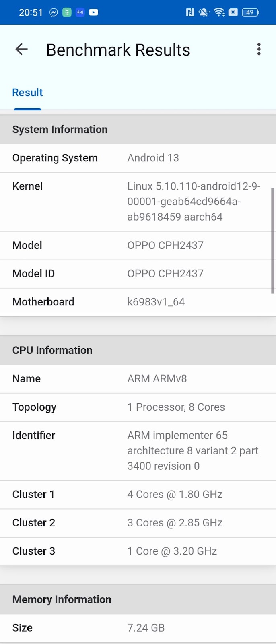Select the Memory Information section header
This screenshot has width=276, height=644.
pos(138,599)
